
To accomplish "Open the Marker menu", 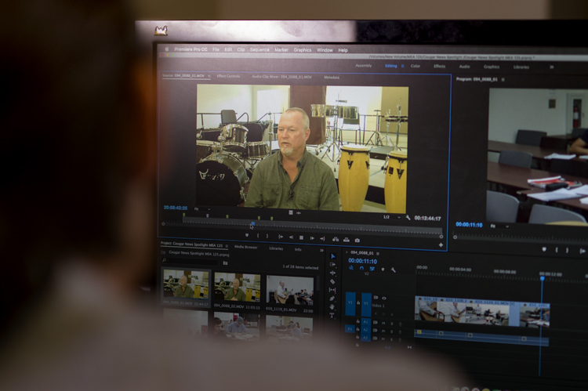I will [x=281, y=49].
